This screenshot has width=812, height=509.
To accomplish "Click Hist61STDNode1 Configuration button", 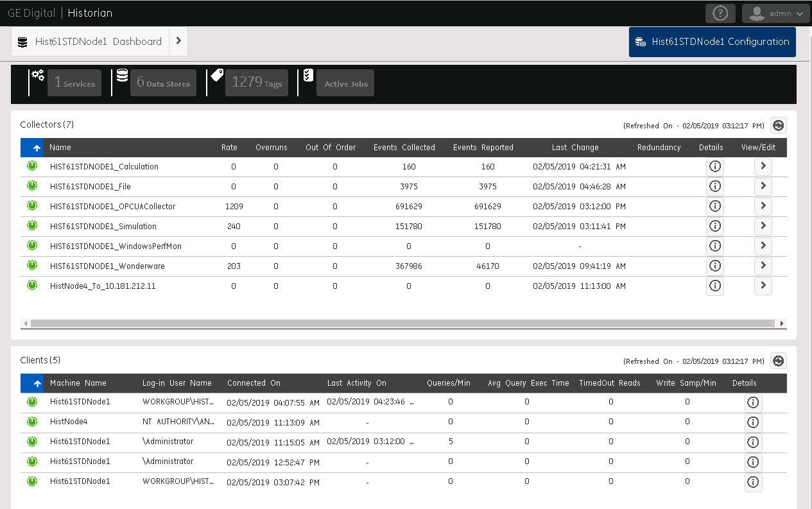I will 712,42.
